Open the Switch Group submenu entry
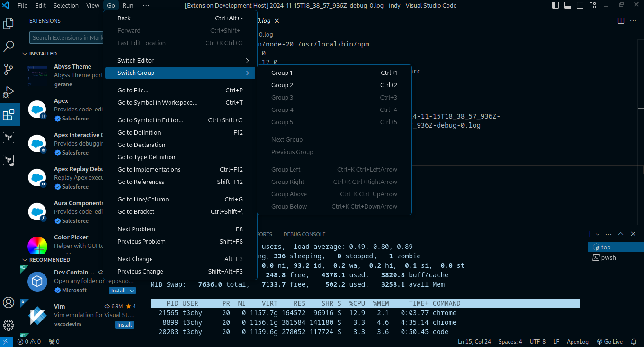 (180, 73)
